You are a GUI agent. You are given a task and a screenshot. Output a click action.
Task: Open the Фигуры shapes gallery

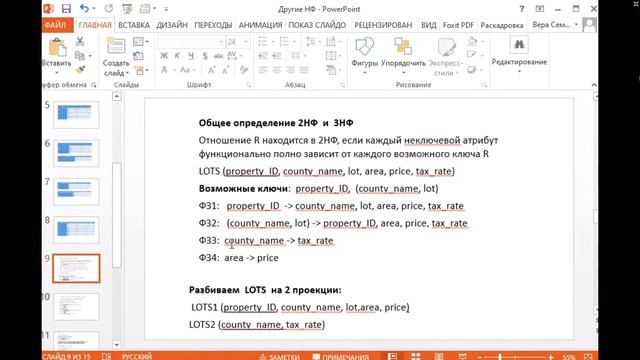(x=364, y=56)
